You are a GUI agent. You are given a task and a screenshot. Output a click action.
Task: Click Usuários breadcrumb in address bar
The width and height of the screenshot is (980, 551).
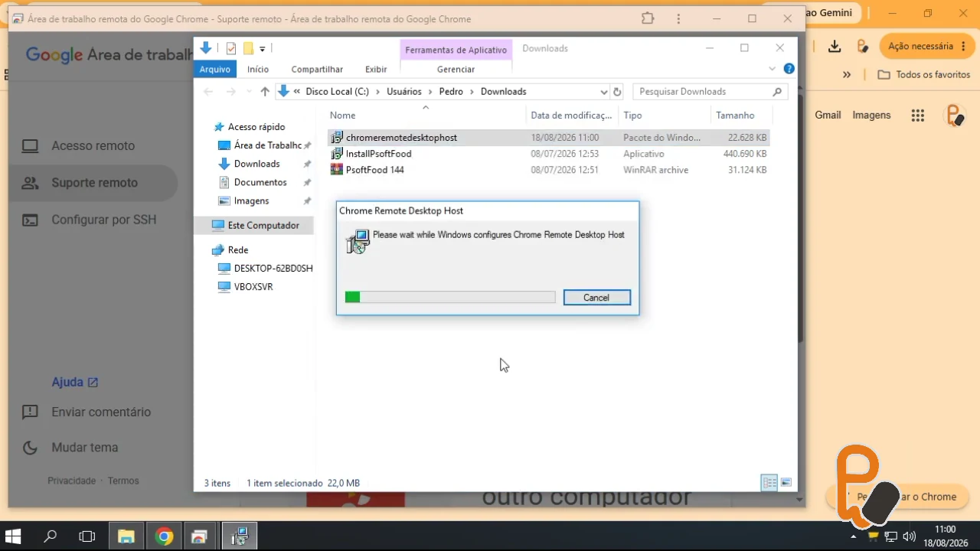403,92
